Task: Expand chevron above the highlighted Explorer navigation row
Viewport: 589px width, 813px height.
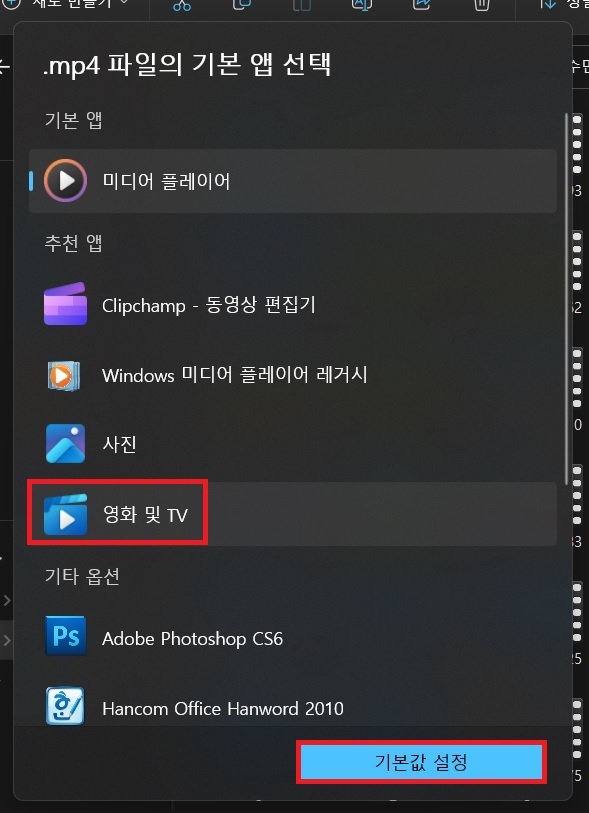Action: point(7,600)
